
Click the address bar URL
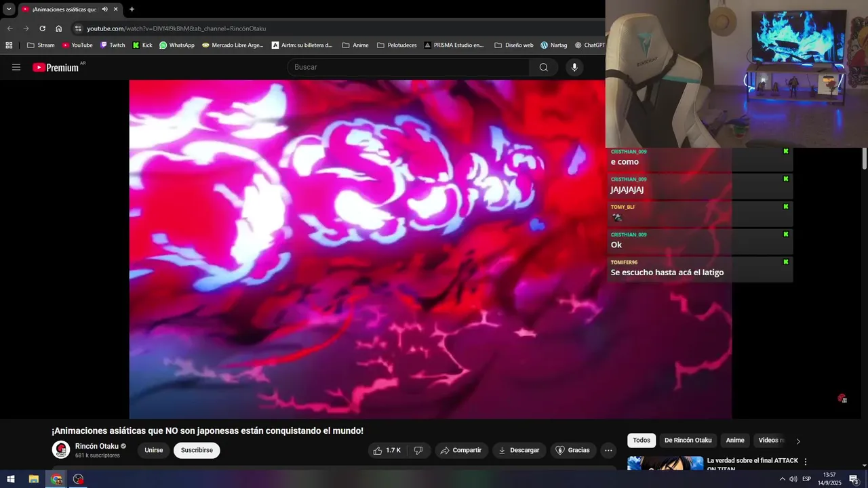176,28
